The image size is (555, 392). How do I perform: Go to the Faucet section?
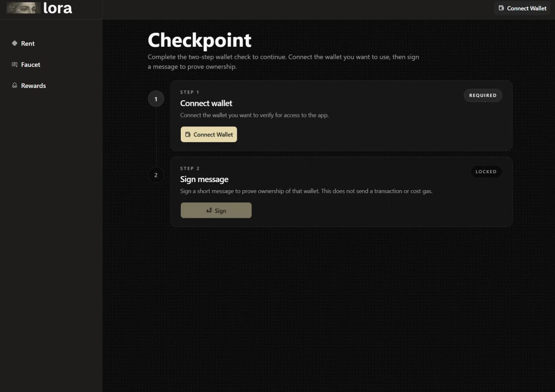coord(30,65)
